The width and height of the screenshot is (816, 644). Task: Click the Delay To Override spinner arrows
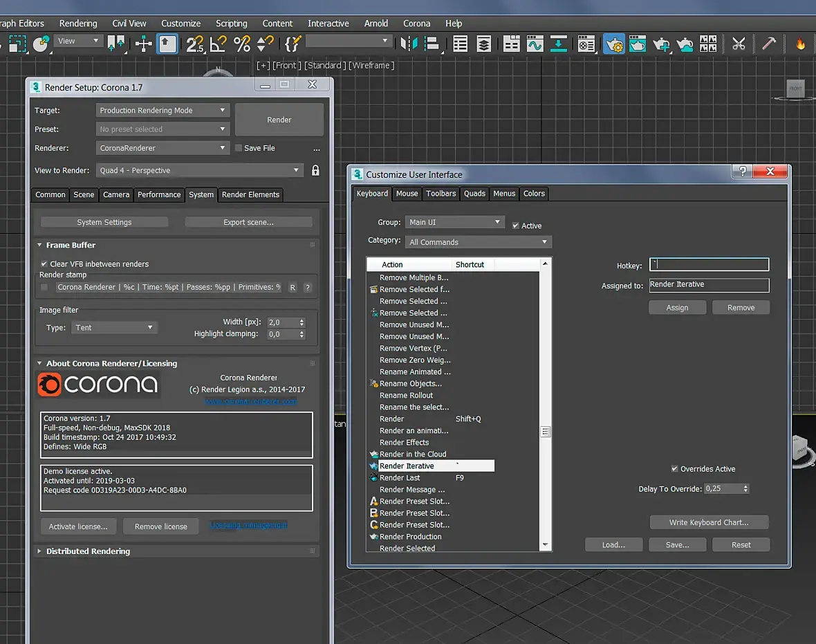click(745, 488)
